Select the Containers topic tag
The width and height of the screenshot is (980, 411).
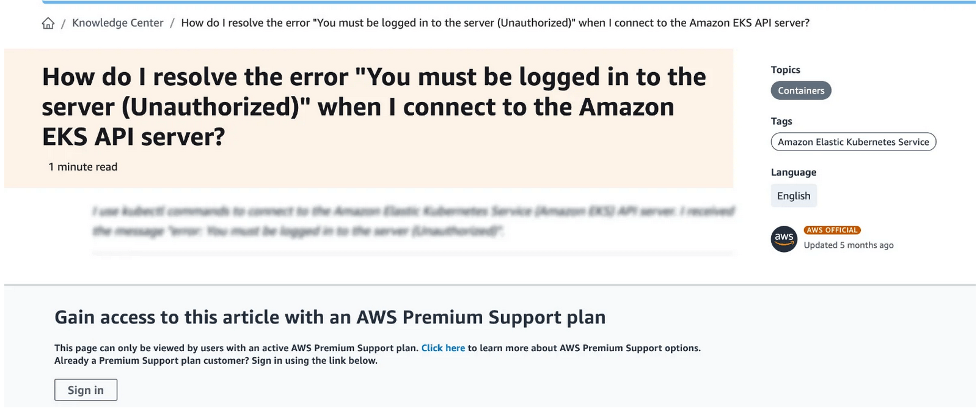800,91
